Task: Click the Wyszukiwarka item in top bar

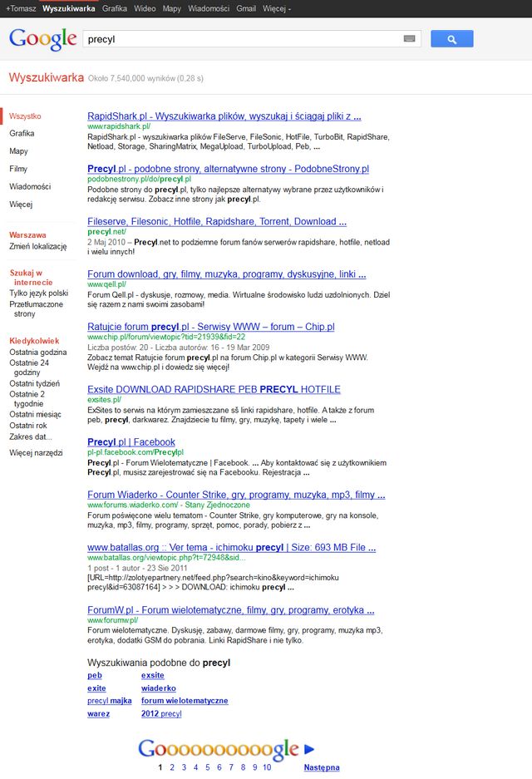Action: coord(68,8)
